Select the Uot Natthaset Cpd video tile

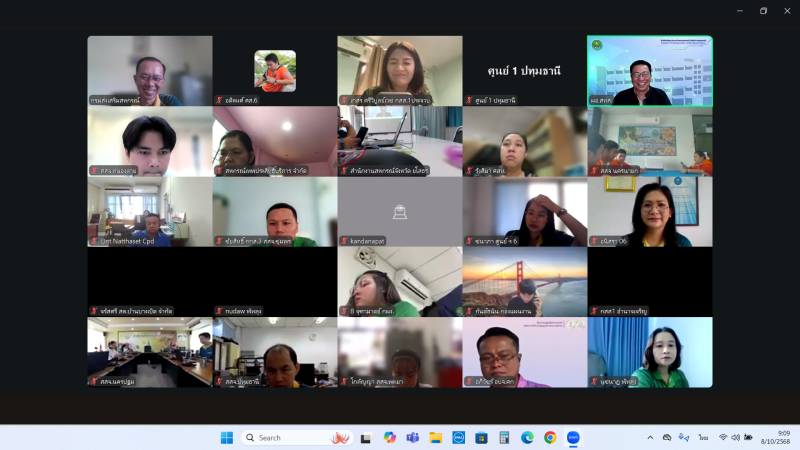point(149,211)
